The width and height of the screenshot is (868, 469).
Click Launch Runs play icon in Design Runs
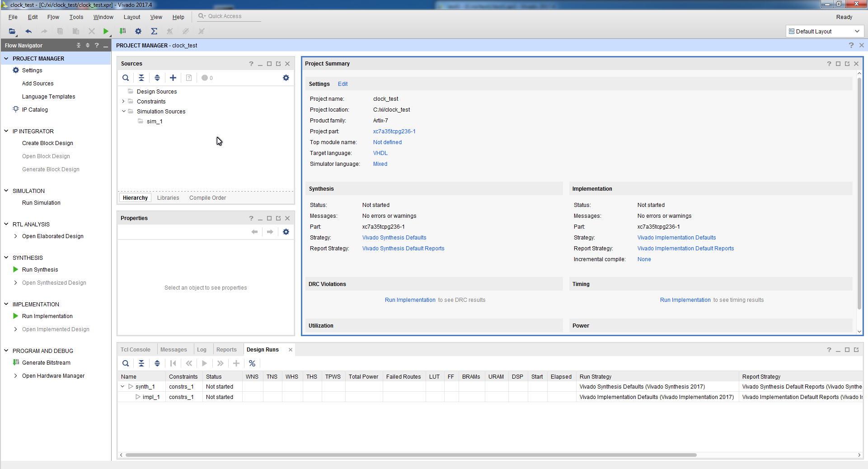point(205,363)
